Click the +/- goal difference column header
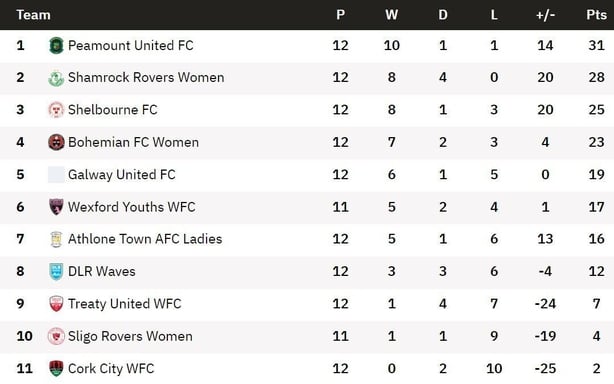This screenshot has width=614, height=384. (545, 15)
